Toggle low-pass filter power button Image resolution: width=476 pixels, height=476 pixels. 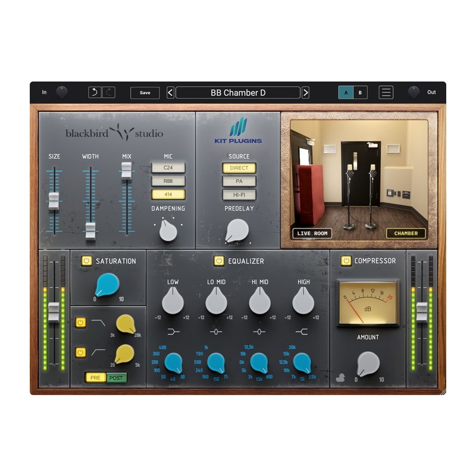[80, 322]
